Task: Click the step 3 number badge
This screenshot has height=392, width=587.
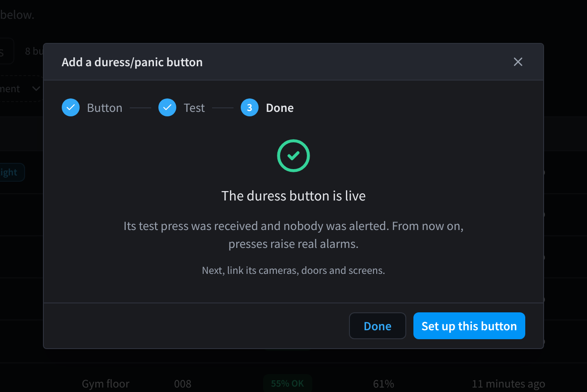Action: tap(250, 107)
